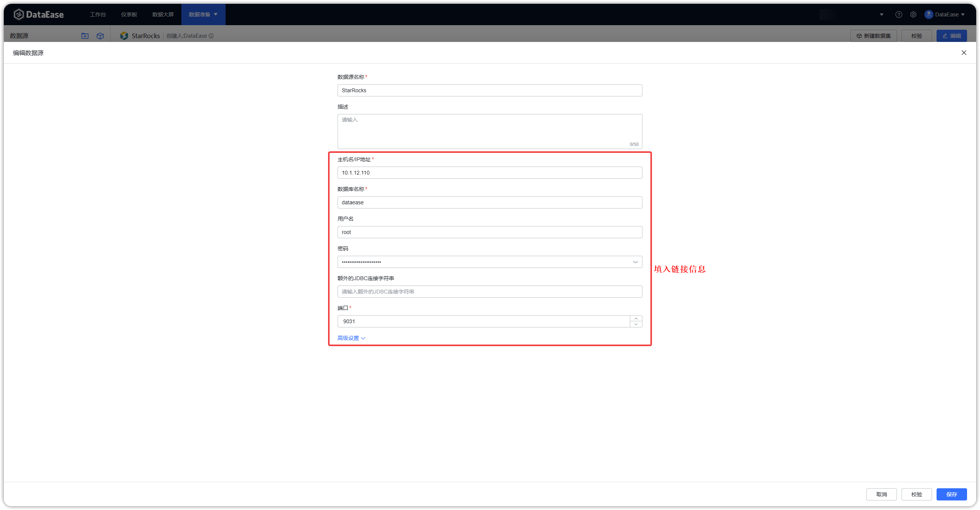Image resolution: width=980 pixels, height=510 pixels.
Task: Close the 编辑数据源 dialog
Action: coord(964,53)
